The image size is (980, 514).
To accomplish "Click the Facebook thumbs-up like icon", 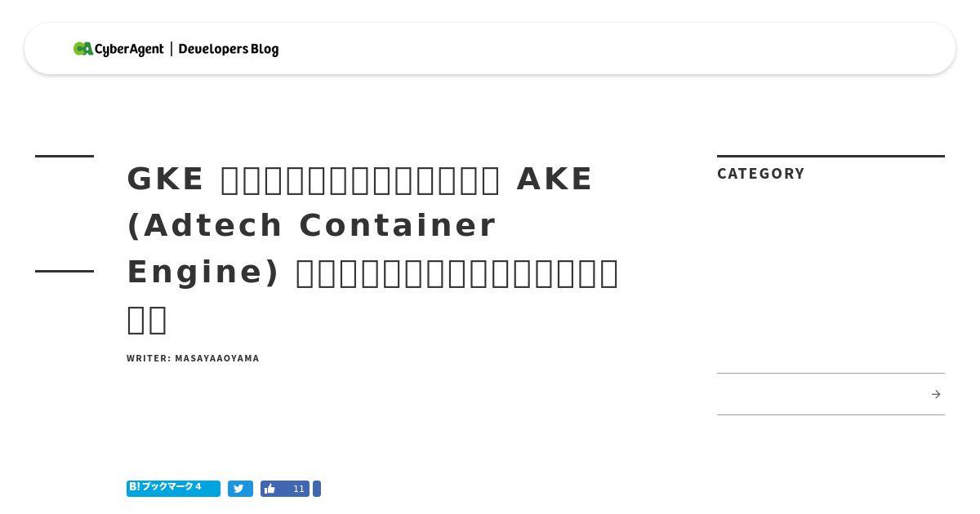I will click(x=270, y=489).
